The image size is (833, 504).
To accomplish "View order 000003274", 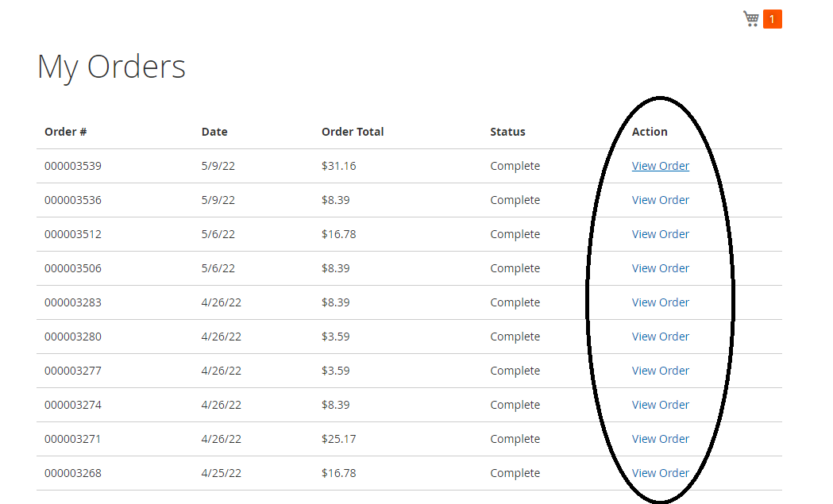I will coord(660,405).
